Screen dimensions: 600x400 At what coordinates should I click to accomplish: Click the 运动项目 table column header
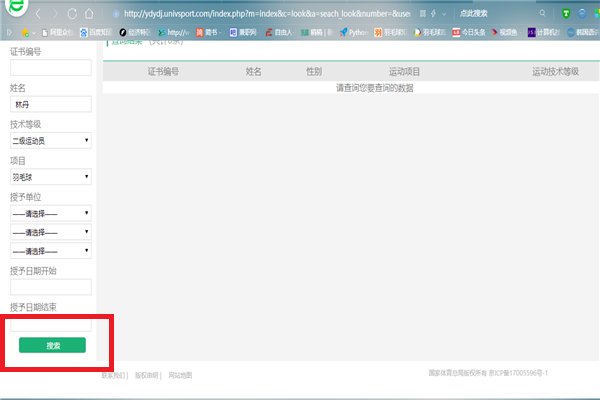[x=404, y=72]
